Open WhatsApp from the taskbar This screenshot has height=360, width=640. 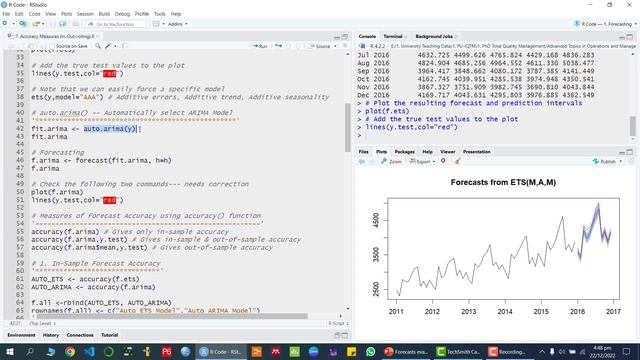click(x=370, y=351)
